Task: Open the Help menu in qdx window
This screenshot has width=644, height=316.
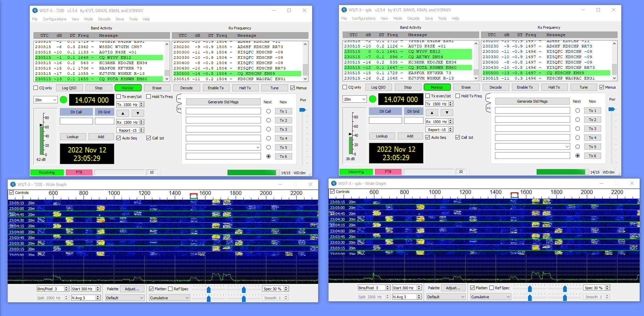Action: (x=455, y=18)
